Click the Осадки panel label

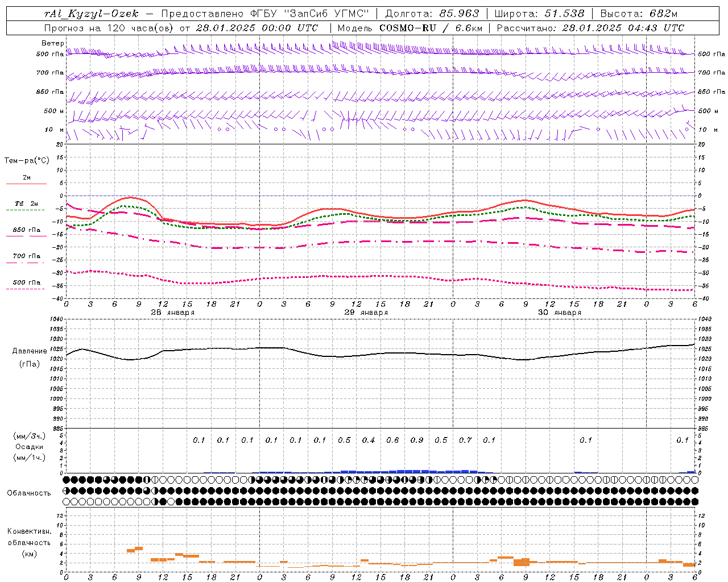pyautogui.click(x=30, y=447)
